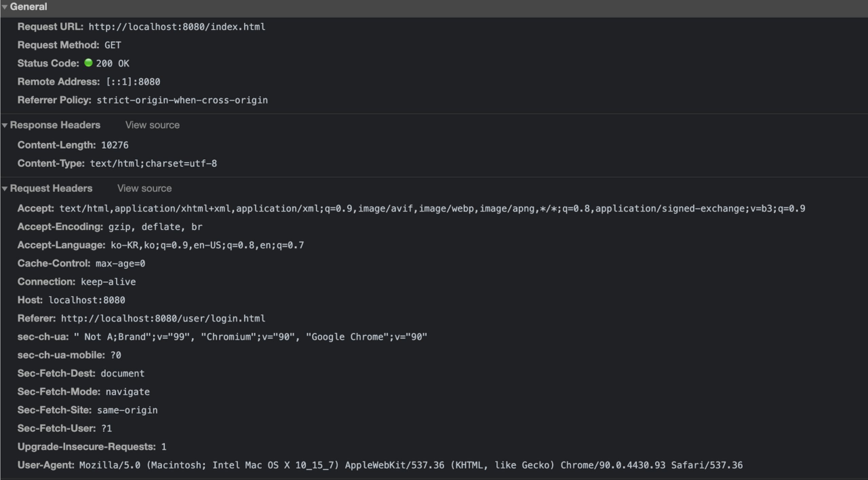
Task: Click View source next to Request Headers
Action: pos(144,188)
